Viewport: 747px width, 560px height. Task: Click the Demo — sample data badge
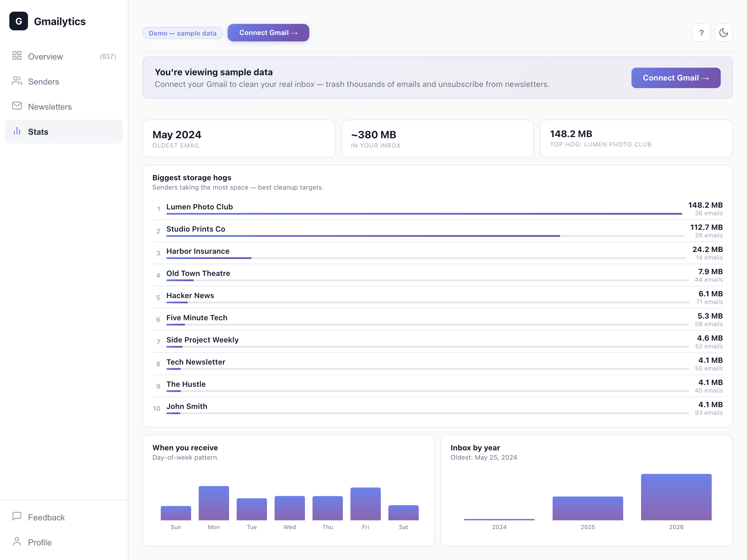click(x=183, y=33)
